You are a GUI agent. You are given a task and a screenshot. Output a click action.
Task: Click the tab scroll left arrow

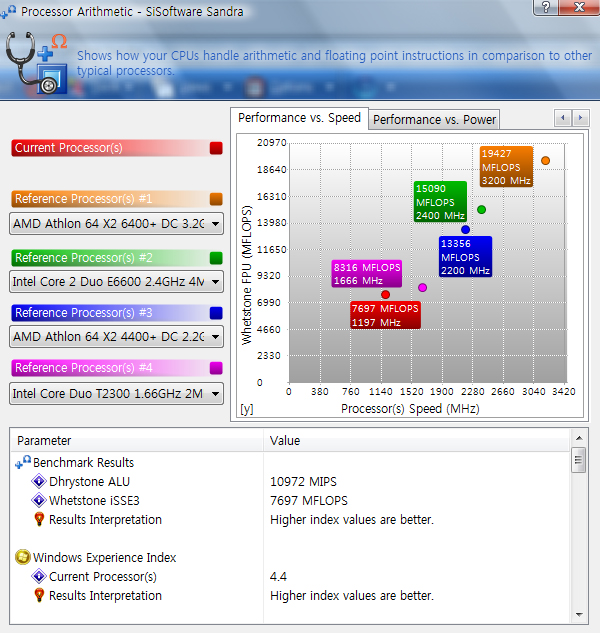562,118
